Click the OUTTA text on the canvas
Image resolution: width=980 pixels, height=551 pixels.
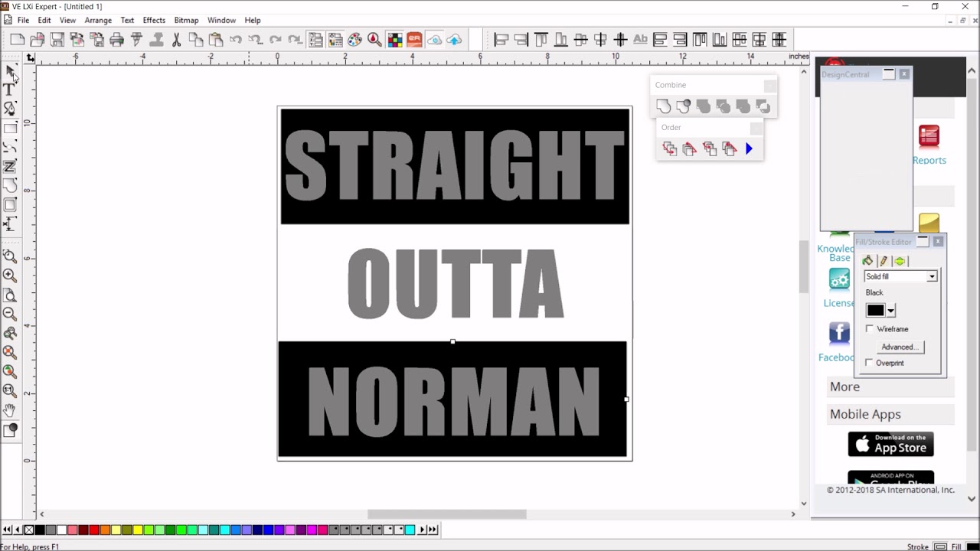click(456, 283)
